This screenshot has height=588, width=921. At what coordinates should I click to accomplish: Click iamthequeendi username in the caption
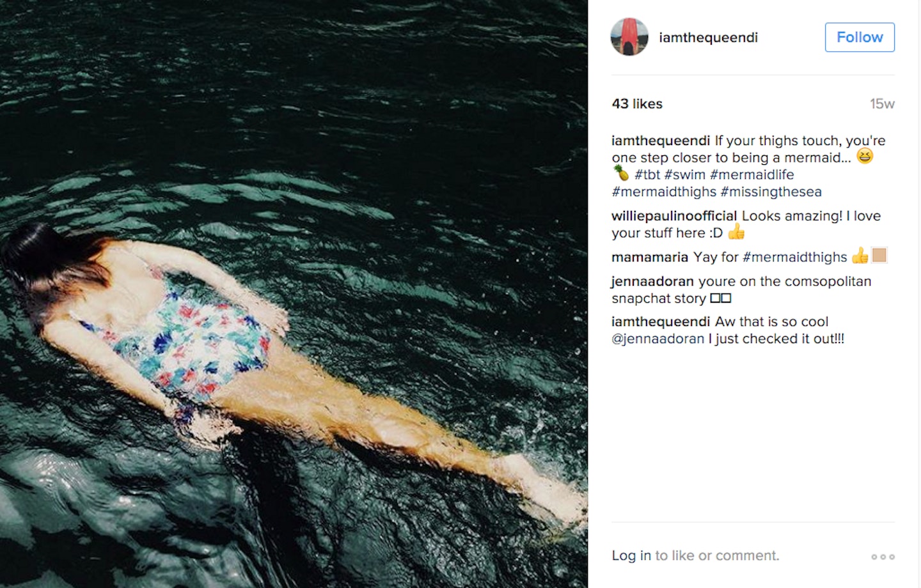coord(661,141)
